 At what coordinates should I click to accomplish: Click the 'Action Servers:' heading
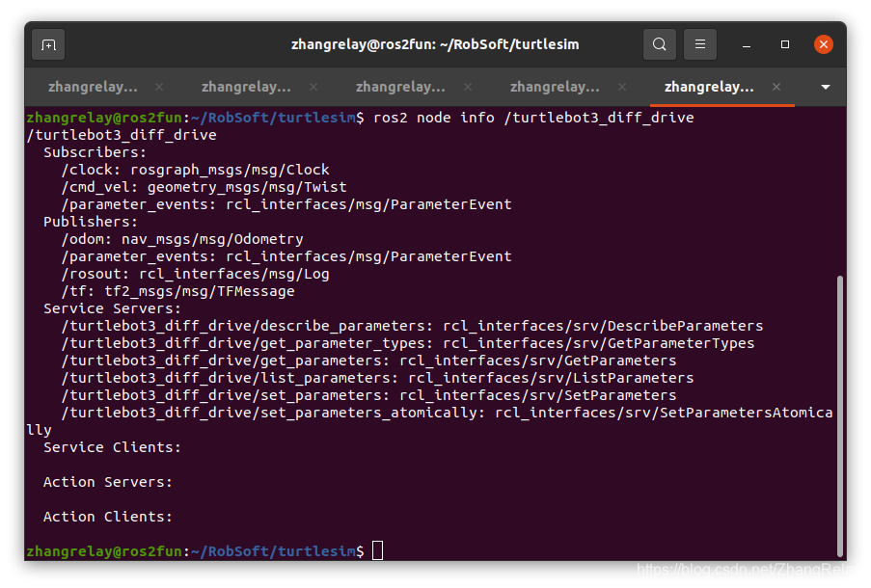coord(108,482)
